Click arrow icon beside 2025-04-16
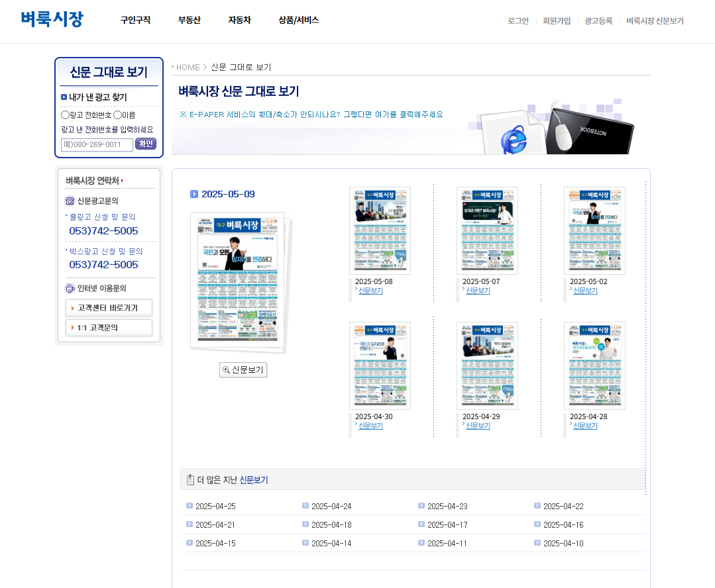Viewport: 715px width, 588px height. [x=537, y=524]
